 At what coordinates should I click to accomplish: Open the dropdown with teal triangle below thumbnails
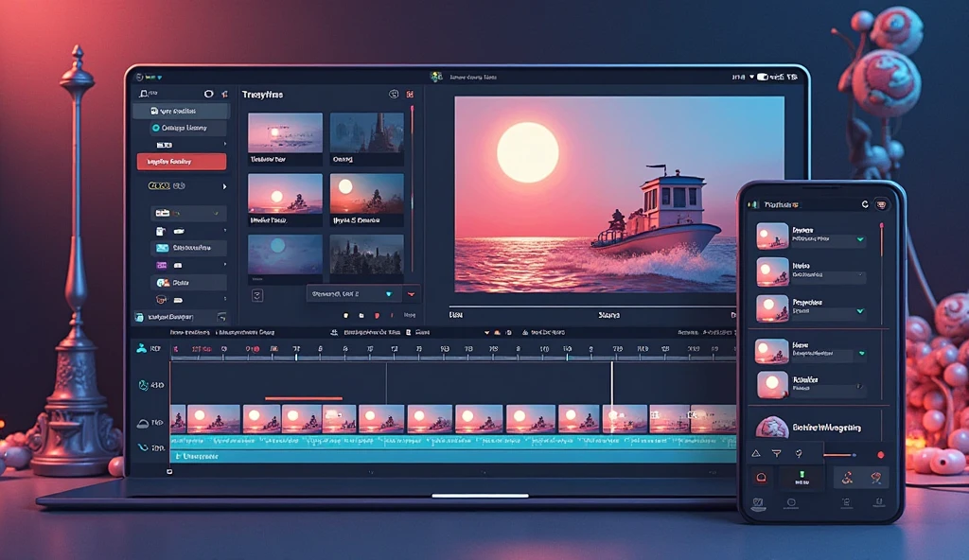(353, 294)
